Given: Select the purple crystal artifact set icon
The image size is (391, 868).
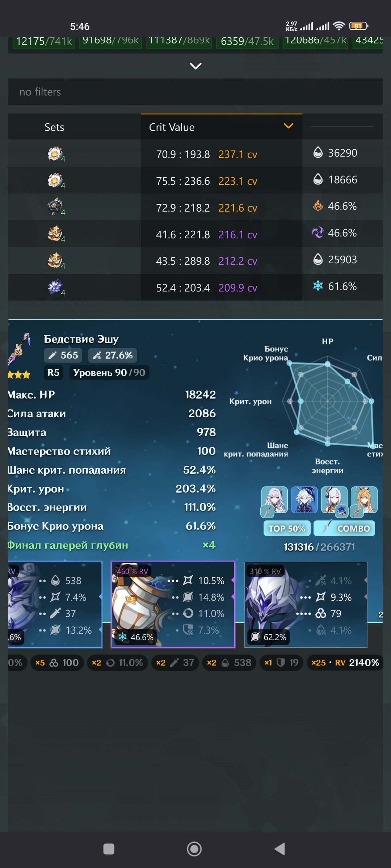Looking at the screenshot, I should 55,287.
